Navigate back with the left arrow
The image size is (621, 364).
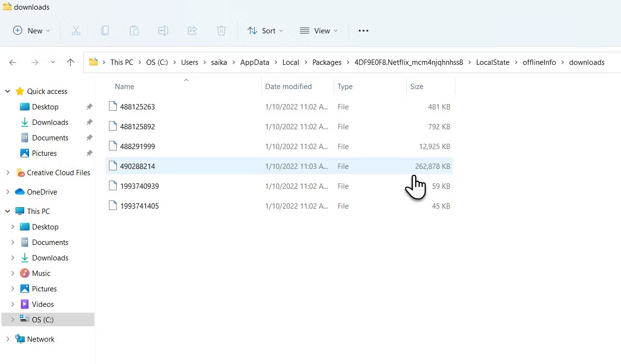click(x=13, y=62)
